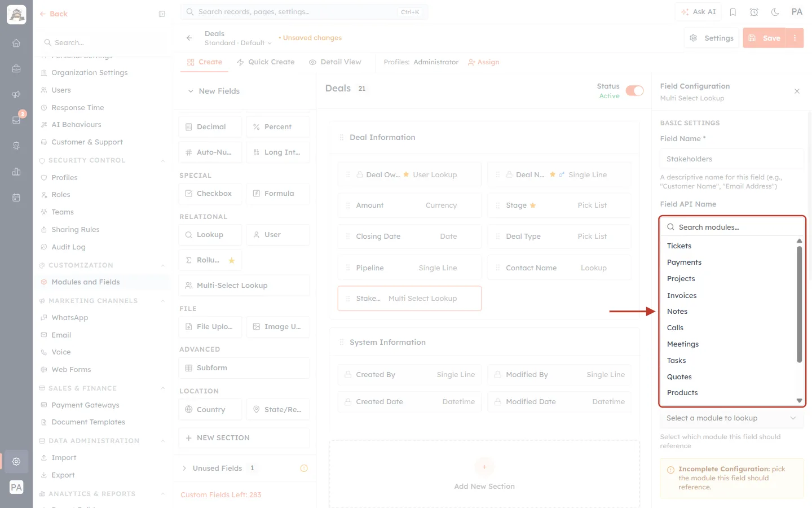This screenshot has height=508, width=812.
Task: Switch to the Detail View tab
Action: 335,62
